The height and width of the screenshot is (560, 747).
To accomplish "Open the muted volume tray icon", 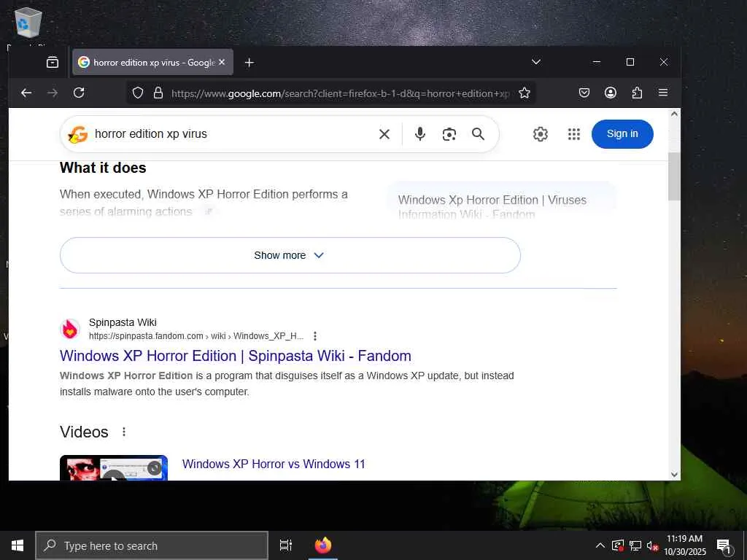I will click(x=652, y=545).
